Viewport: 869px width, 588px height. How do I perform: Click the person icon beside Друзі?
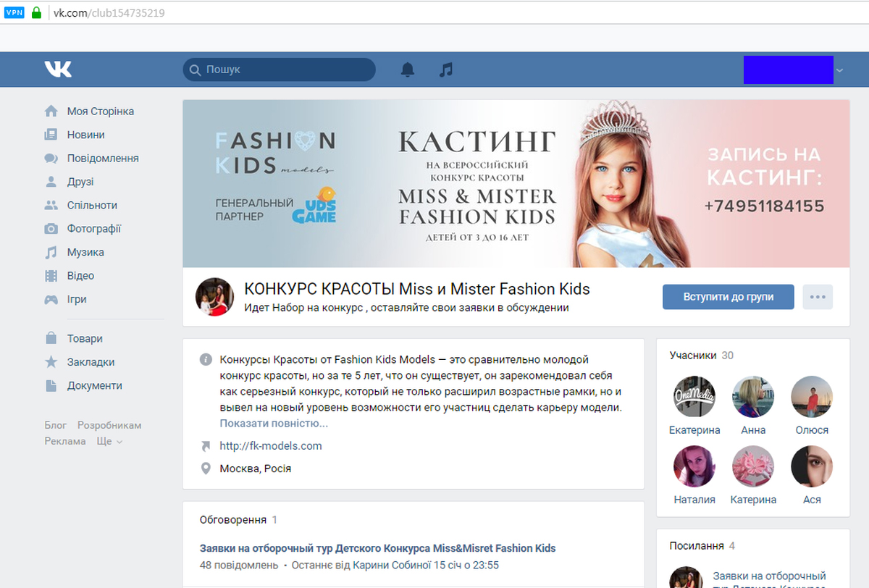51,182
